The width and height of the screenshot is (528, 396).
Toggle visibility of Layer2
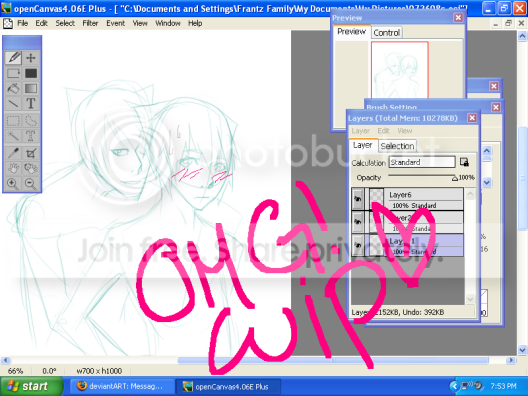tap(358, 222)
